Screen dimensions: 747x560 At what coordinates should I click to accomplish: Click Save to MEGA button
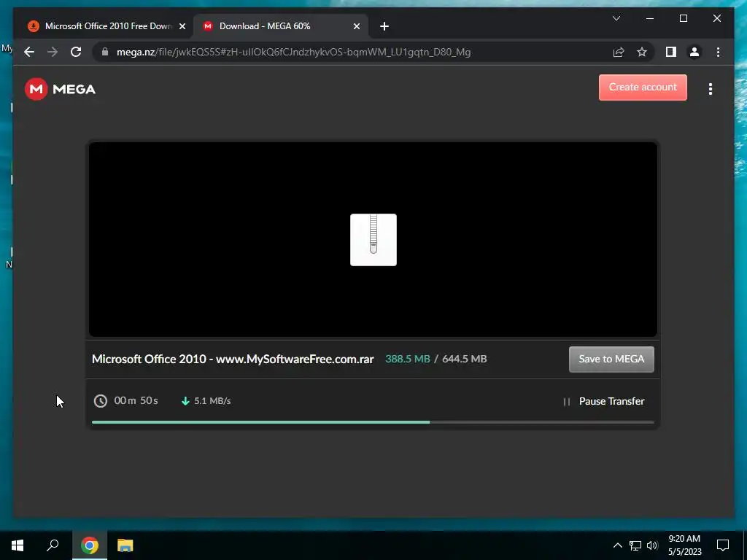(611, 359)
